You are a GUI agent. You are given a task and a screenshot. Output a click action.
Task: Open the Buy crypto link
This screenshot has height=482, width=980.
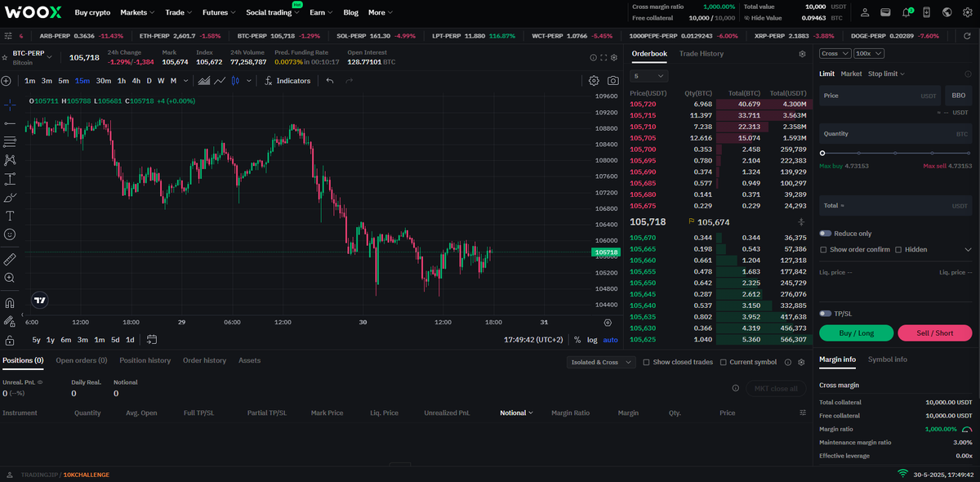pos(92,12)
